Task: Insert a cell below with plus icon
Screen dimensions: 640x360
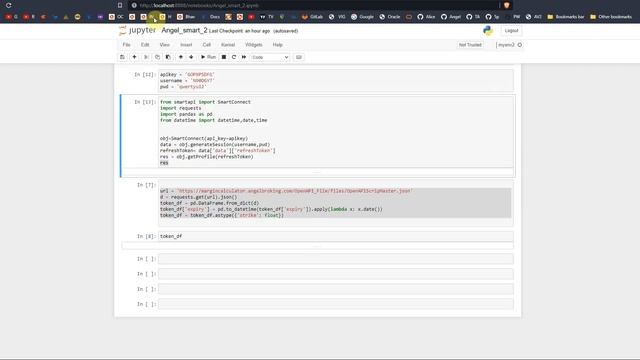Action: 134,57
